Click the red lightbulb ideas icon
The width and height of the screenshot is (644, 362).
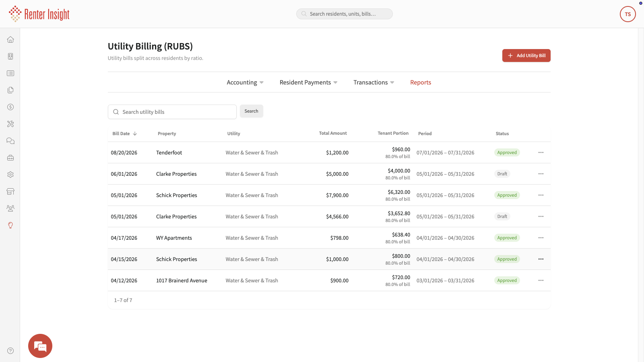point(10,225)
